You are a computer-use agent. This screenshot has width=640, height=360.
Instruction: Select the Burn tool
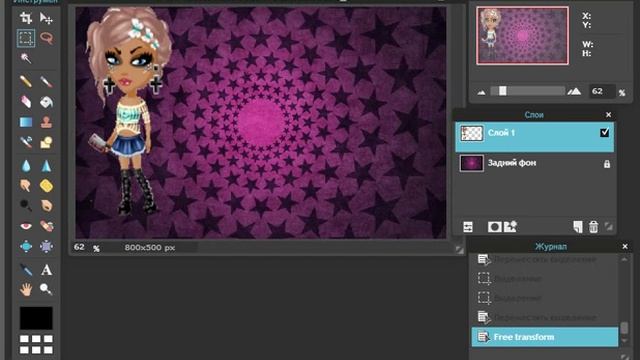(x=46, y=205)
